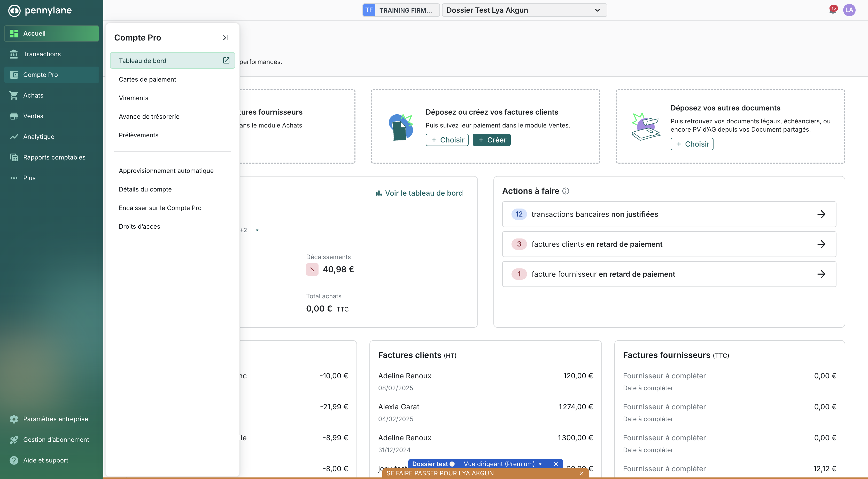Click the TF firm badge
This screenshot has height=479, width=868.
click(x=369, y=10)
